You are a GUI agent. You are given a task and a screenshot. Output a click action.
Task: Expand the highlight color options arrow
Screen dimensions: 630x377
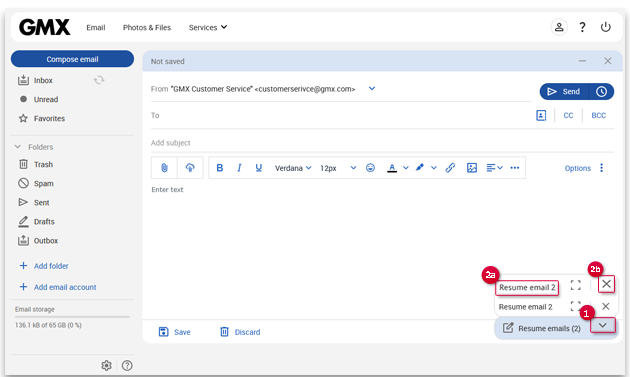tap(434, 168)
